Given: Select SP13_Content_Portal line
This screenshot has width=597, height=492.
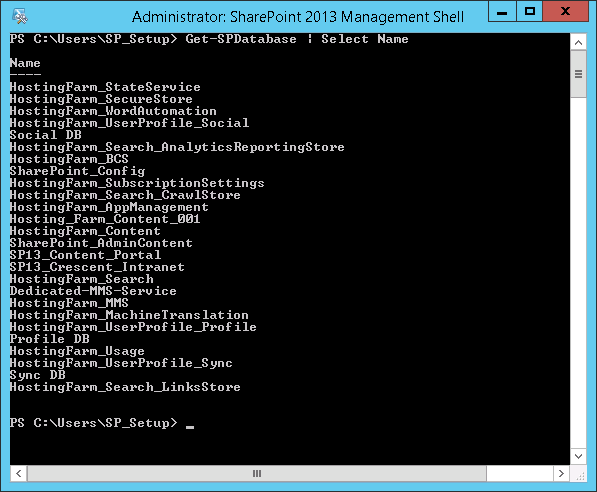Looking at the screenshot, I should tap(85, 255).
